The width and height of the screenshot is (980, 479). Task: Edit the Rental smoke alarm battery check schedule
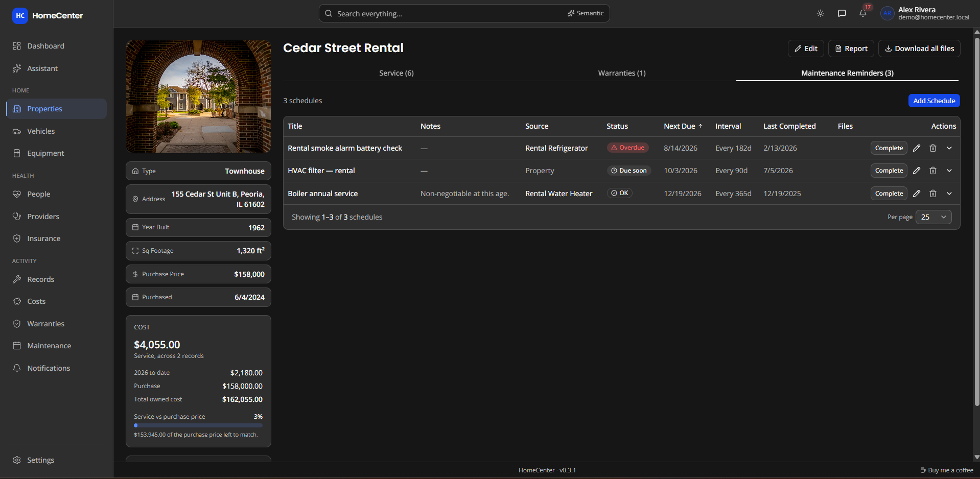tap(917, 148)
